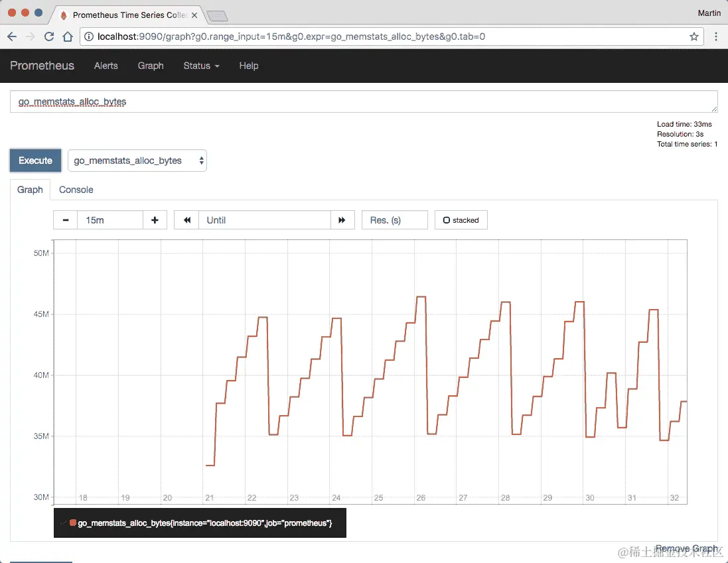The width and height of the screenshot is (728, 563).
Task: Click the Martin profile name
Action: (x=709, y=13)
